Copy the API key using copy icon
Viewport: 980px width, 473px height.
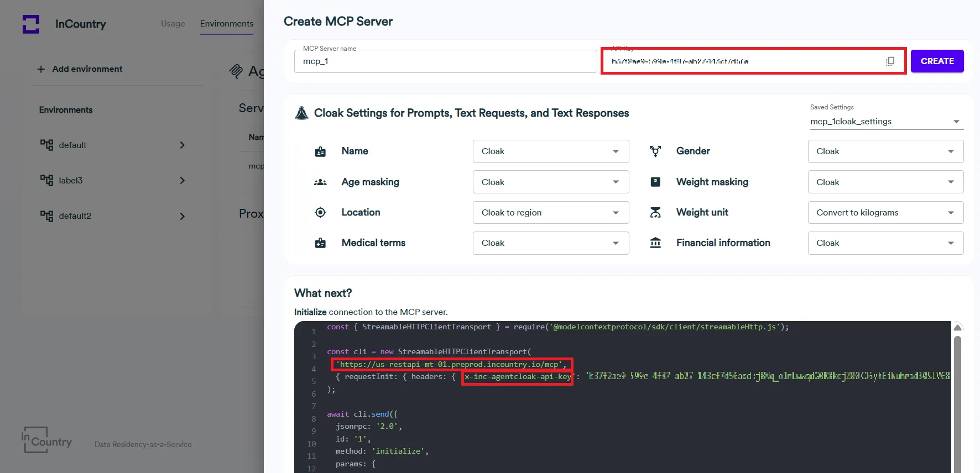890,61
